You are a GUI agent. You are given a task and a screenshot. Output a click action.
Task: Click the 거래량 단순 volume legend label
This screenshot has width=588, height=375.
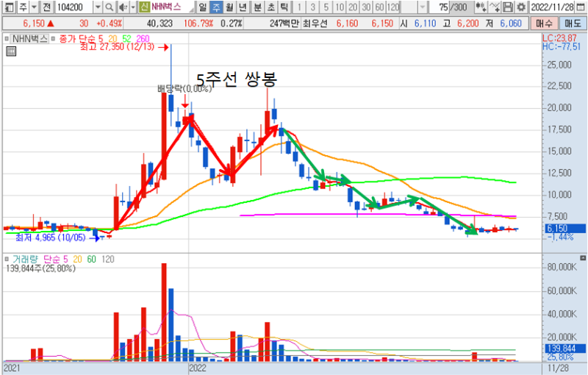pos(36,259)
